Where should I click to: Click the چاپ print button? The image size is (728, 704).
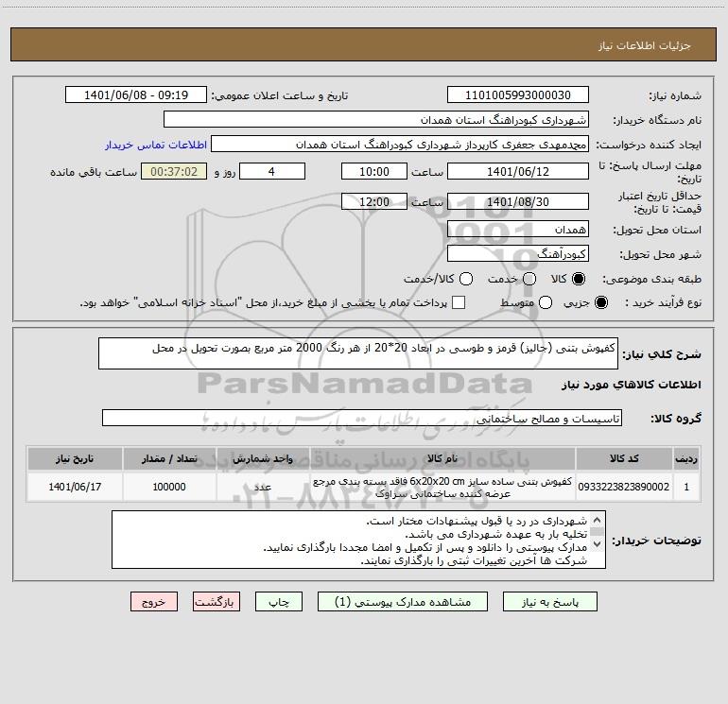point(279,602)
